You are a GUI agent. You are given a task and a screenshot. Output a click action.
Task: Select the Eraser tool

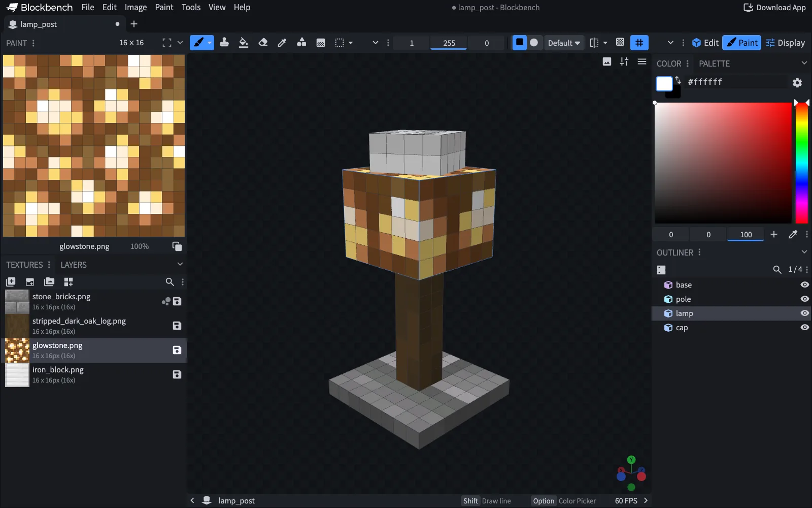tap(263, 43)
